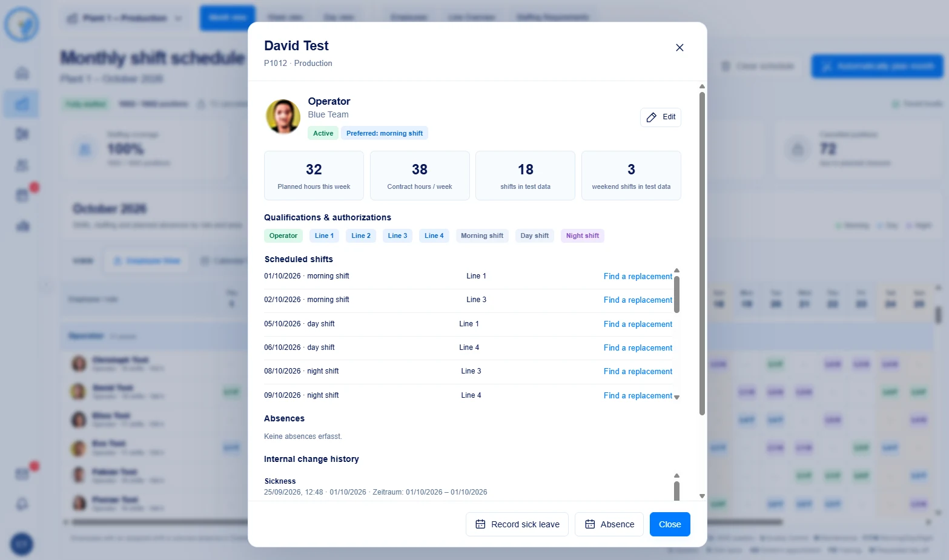Find a replacement for 02/10/2026 morning shift
This screenshot has width=949, height=560.
638,300
